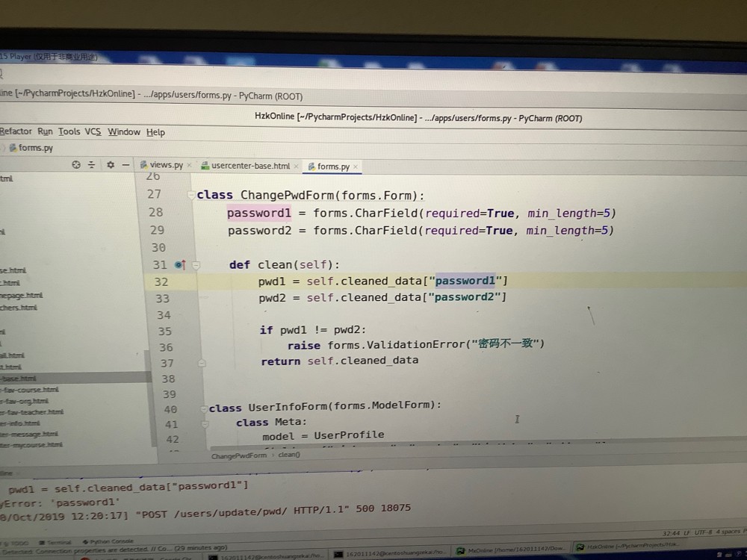
Task: Click the Terminal tool window icon
Action: [x=42, y=542]
